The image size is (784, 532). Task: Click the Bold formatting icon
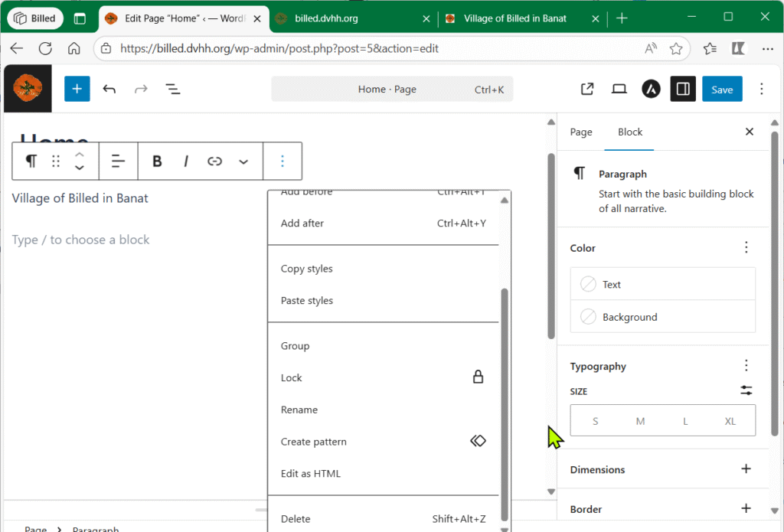[x=157, y=161]
